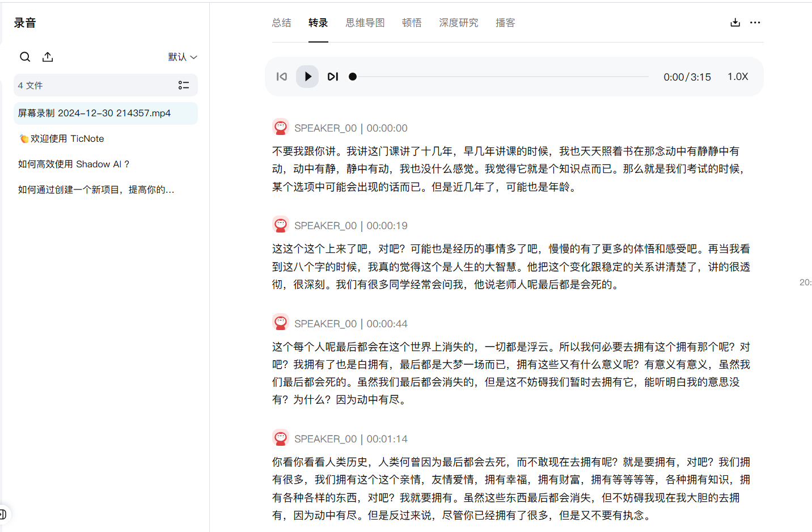Play the audio recording
Screen dimensions: 812x532
(x=307, y=77)
